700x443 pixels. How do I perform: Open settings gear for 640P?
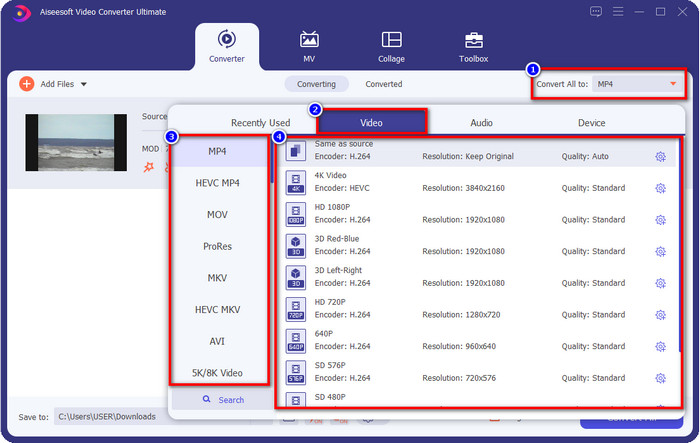click(660, 347)
